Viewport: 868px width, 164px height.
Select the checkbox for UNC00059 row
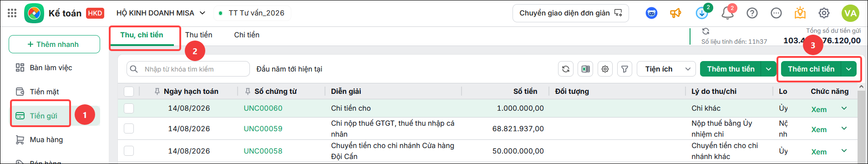129,128
